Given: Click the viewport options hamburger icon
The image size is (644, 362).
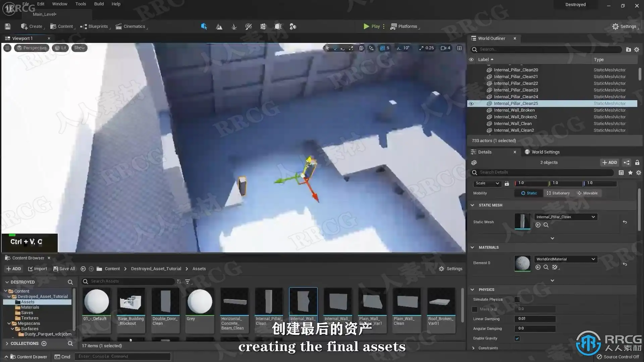Looking at the screenshot, I should pyautogui.click(x=7, y=48).
